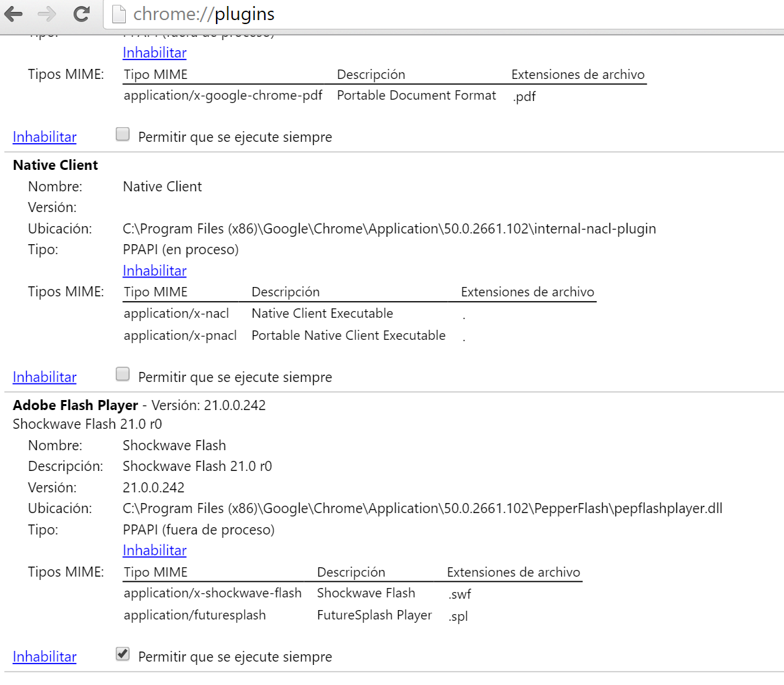Focus the chrome://plugins address bar
The height and width of the screenshot is (685, 784).
pos(445,14)
